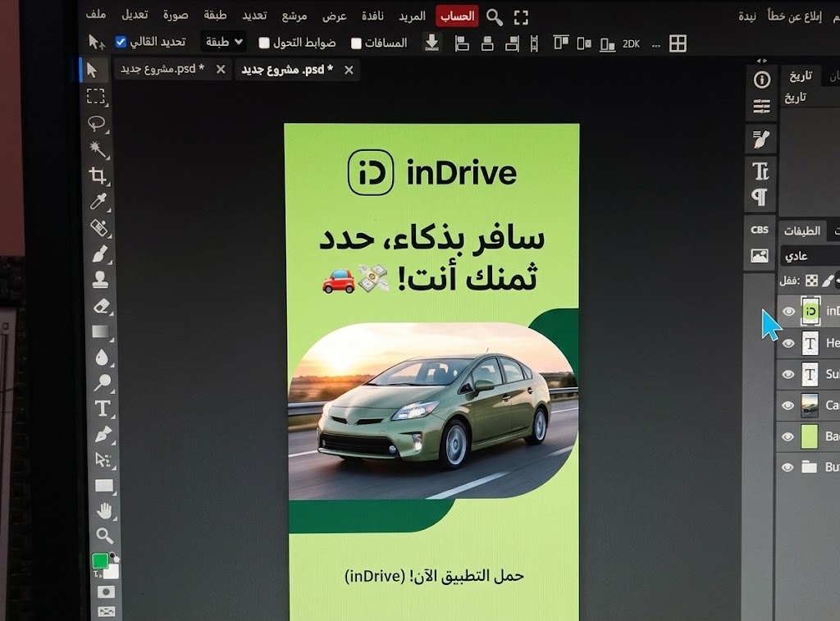The image size is (840, 621).
Task: Select the Path Select tool
Action: point(103,459)
